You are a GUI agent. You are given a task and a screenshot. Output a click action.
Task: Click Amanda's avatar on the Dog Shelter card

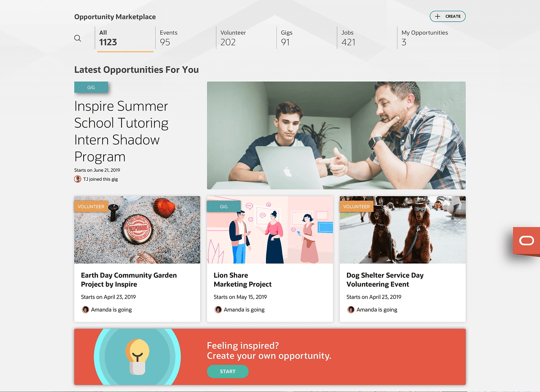pyautogui.click(x=351, y=309)
